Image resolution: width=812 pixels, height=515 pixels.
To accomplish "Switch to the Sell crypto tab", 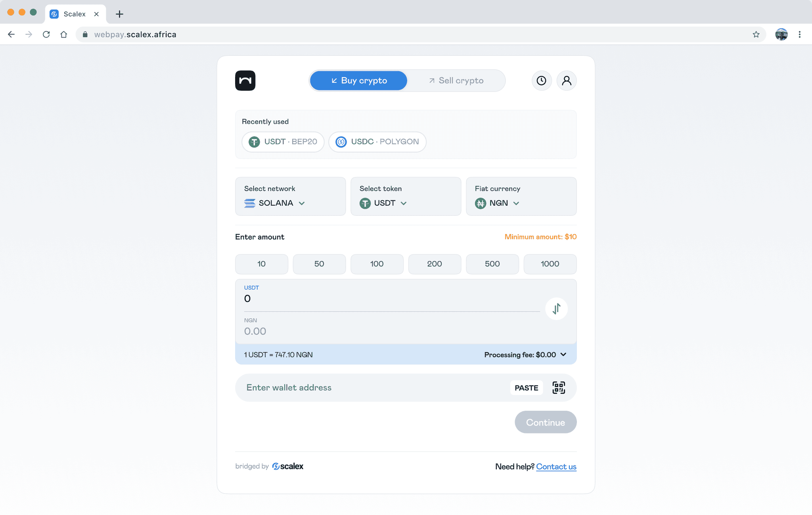I will click(456, 81).
